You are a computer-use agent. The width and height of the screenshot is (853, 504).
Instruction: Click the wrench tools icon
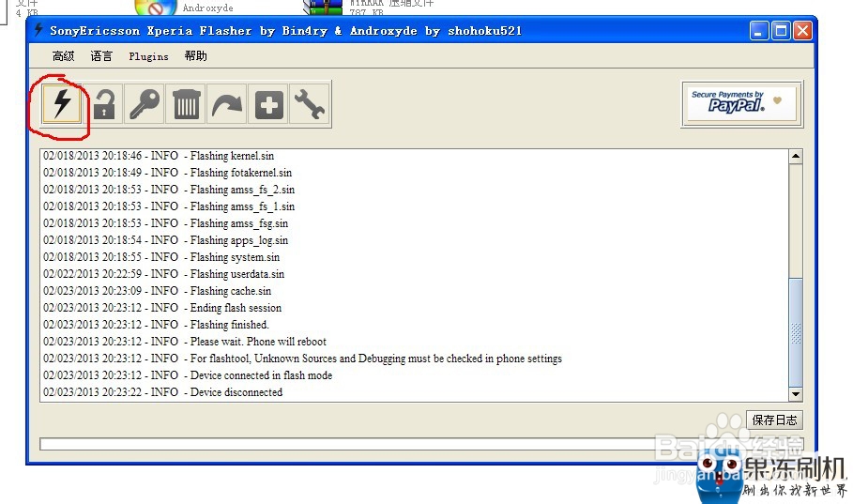(x=310, y=104)
